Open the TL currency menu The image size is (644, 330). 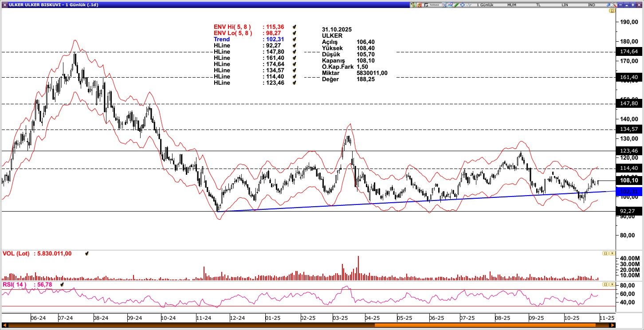[538, 5]
